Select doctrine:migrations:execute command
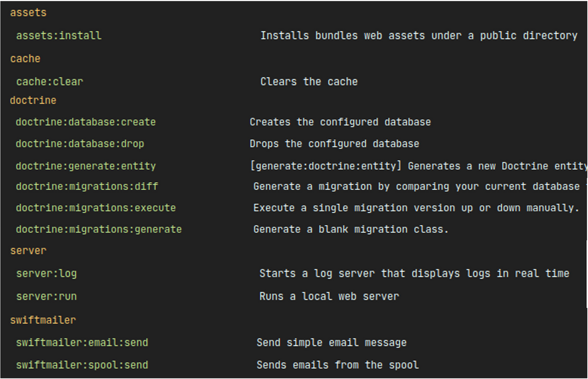Image resolution: width=588 pixels, height=379 pixels. (x=96, y=207)
